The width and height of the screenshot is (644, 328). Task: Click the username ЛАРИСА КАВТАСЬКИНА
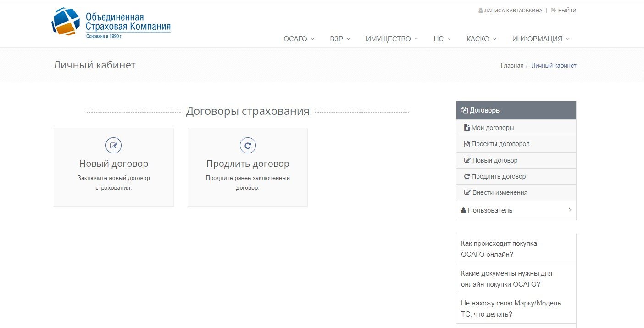point(513,11)
